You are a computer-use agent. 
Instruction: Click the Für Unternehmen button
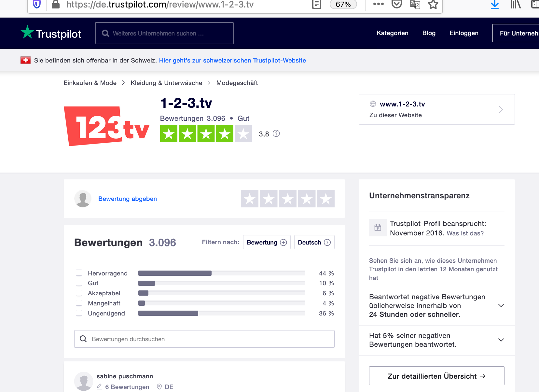point(516,33)
